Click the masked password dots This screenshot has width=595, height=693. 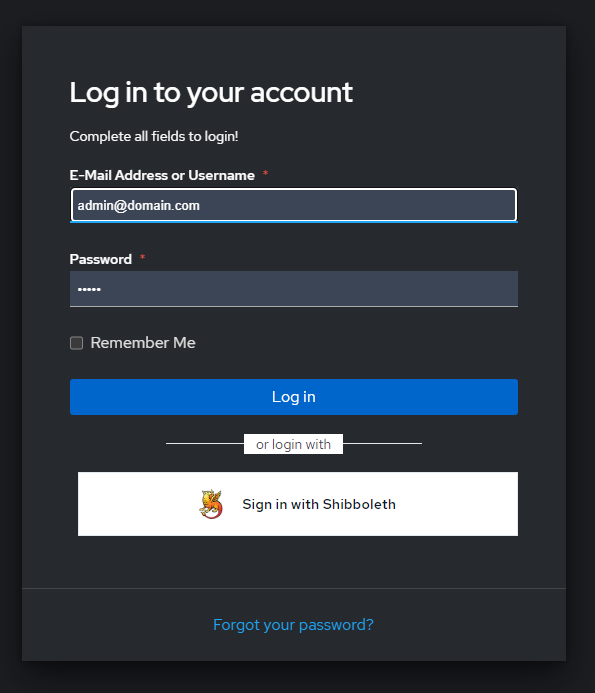[89, 289]
